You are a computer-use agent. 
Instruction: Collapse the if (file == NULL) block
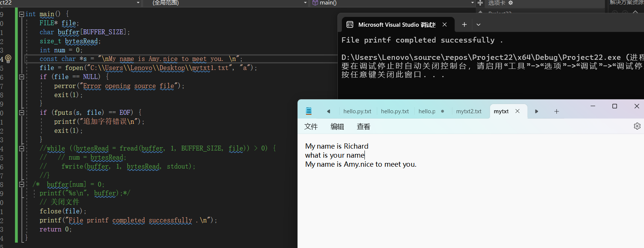coord(21,77)
